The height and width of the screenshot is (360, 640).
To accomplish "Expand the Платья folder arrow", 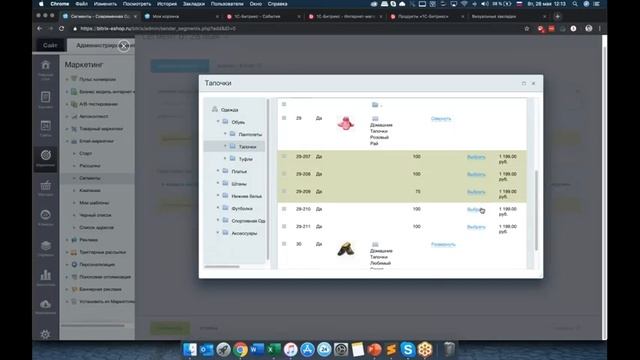I will pyautogui.click(x=218, y=171).
